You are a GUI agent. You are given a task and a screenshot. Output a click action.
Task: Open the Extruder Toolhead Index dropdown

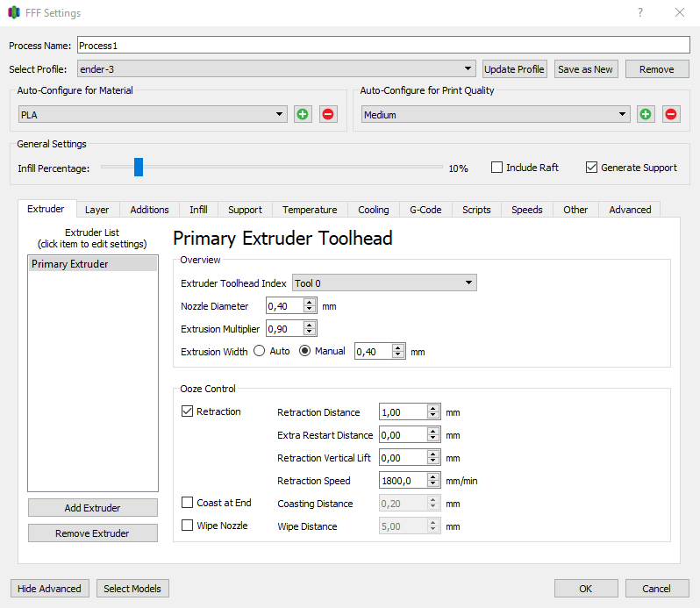384,283
